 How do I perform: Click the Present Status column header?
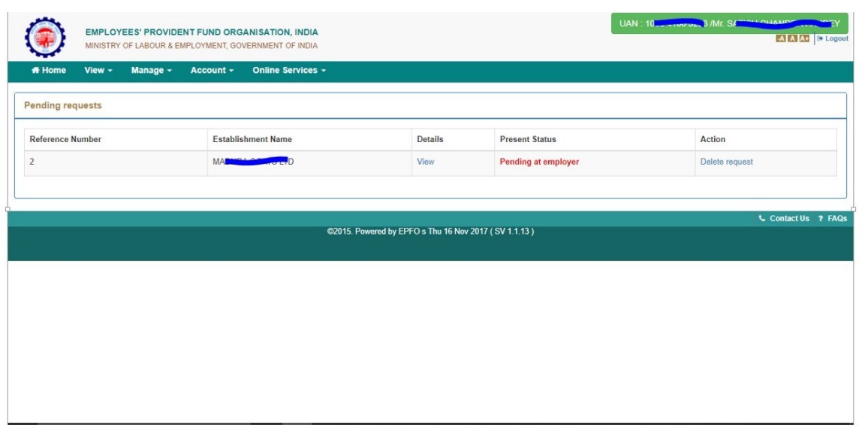528,139
